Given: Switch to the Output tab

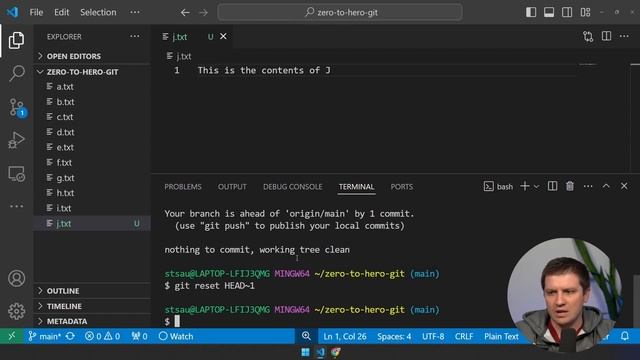Looking at the screenshot, I should click(232, 187).
